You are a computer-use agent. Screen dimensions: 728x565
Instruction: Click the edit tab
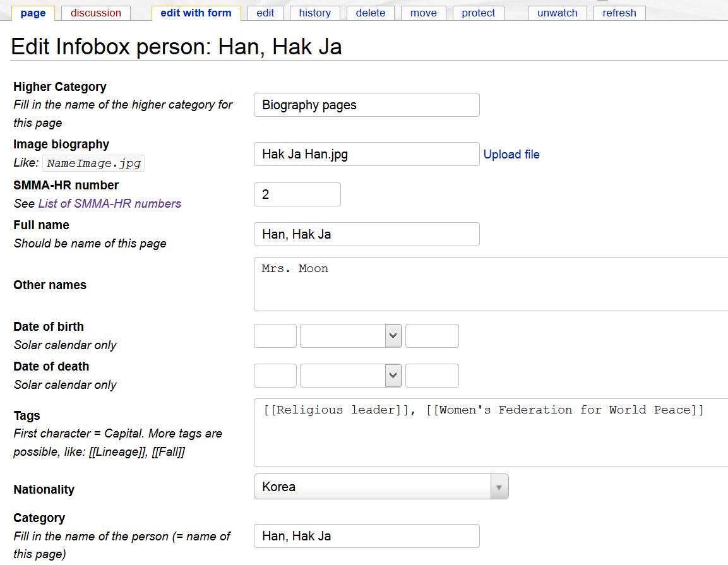click(265, 13)
